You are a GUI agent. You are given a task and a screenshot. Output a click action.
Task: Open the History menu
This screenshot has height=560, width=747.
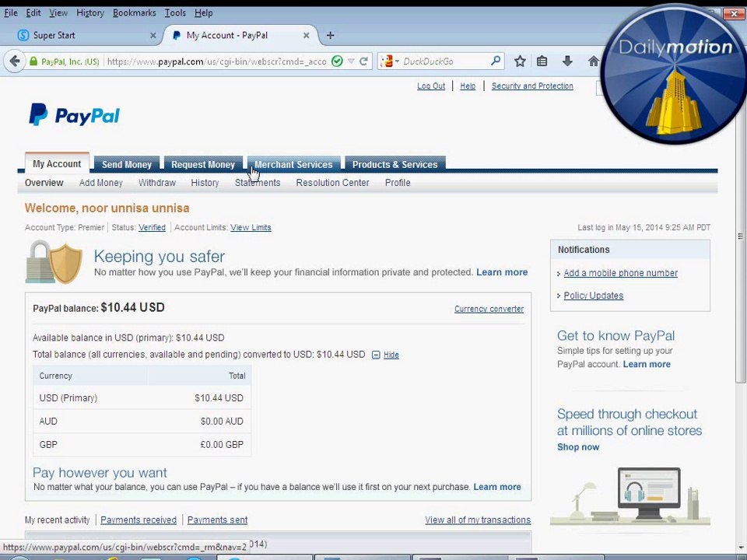coord(90,13)
